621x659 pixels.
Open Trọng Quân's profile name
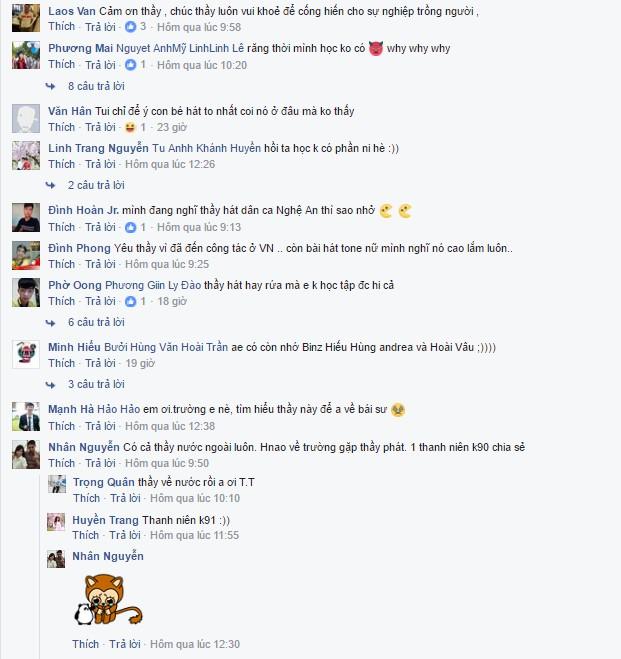104,482
